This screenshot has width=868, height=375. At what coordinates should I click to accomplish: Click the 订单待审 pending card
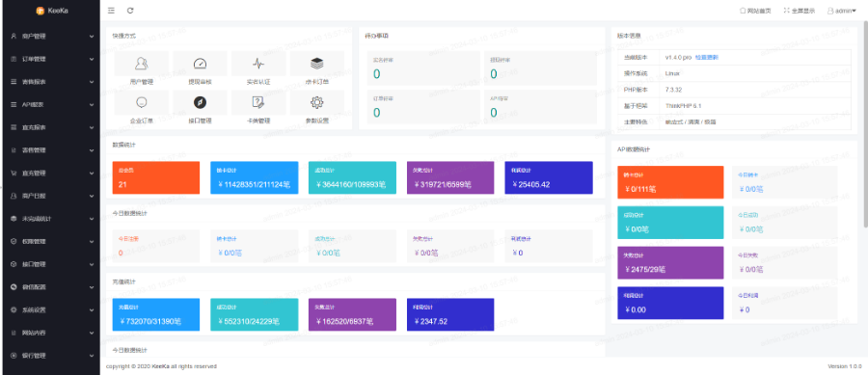pos(423,107)
